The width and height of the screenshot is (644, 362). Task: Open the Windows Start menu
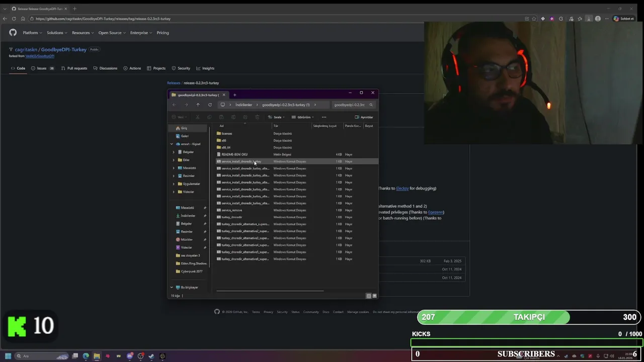click(x=8, y=356)
